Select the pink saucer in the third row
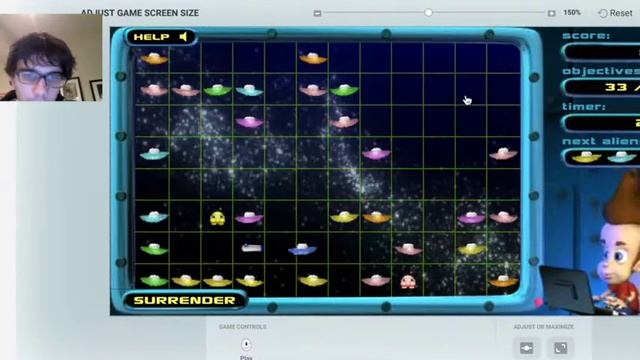The image size is (640, 360). (345, 121)
